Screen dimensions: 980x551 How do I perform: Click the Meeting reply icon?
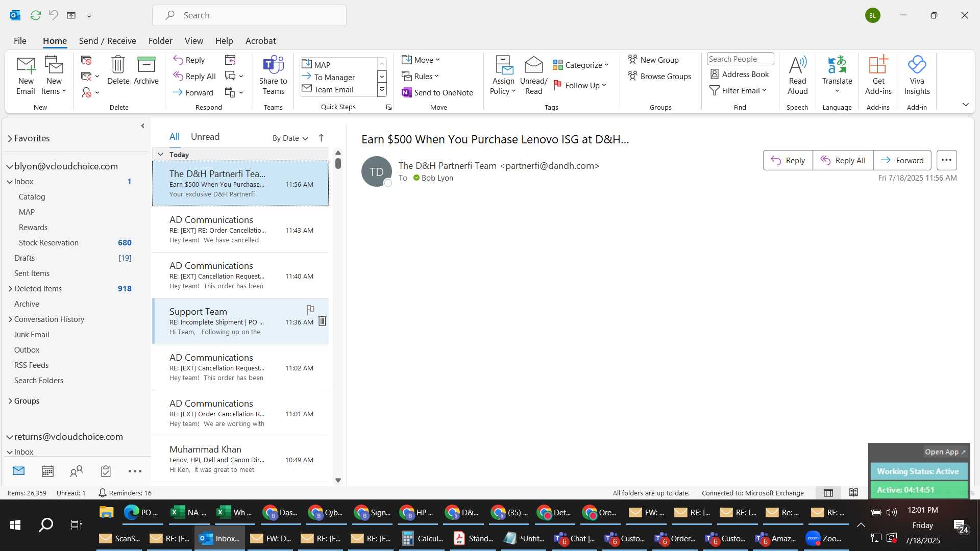point(230,60)
